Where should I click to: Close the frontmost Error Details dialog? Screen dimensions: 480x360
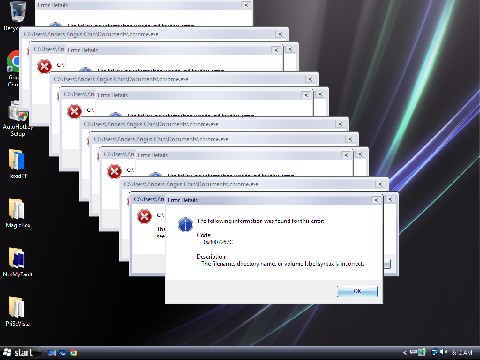coord(376,200)
